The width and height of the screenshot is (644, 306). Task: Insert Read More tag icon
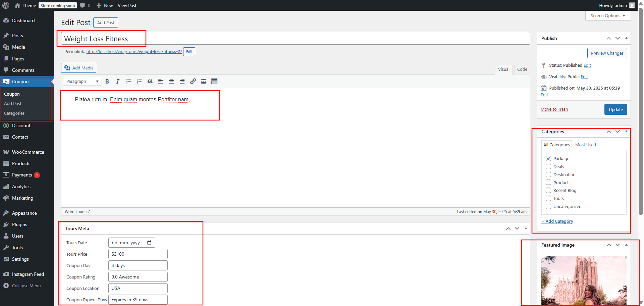(x=204, y=82)
